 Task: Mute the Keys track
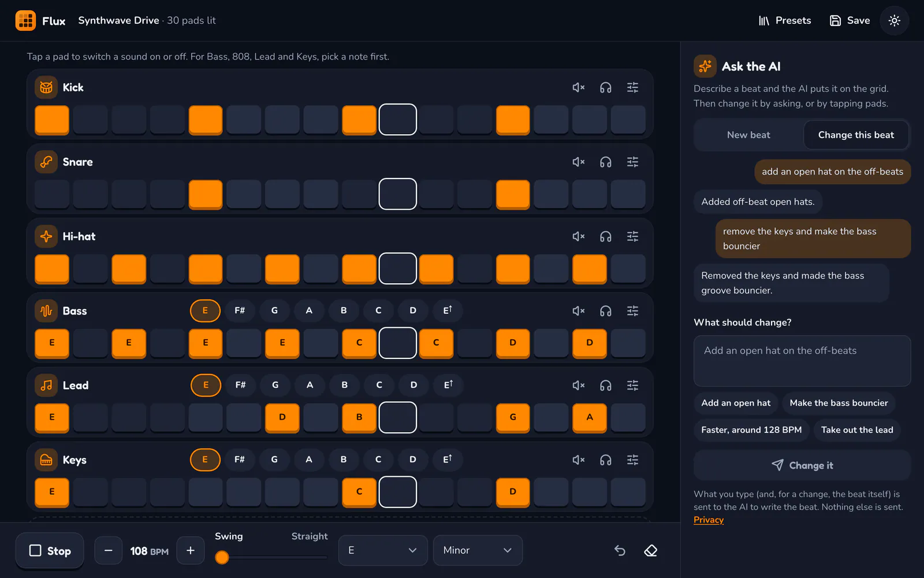point(578,460)
